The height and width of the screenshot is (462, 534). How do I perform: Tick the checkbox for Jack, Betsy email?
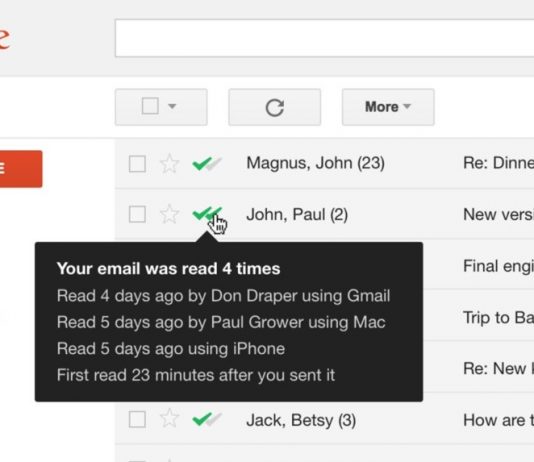[x=137, y=419]
